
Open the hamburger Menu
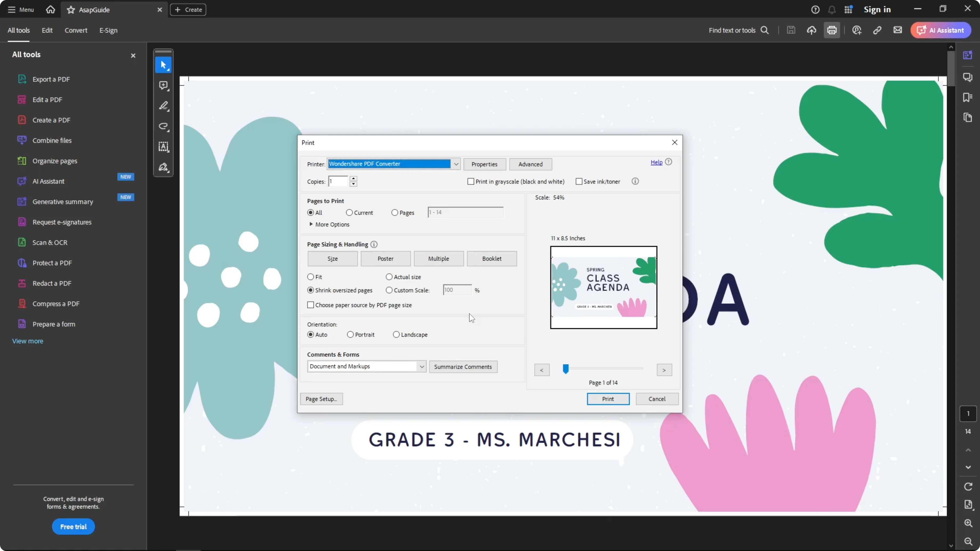click(x=21, y=10)
